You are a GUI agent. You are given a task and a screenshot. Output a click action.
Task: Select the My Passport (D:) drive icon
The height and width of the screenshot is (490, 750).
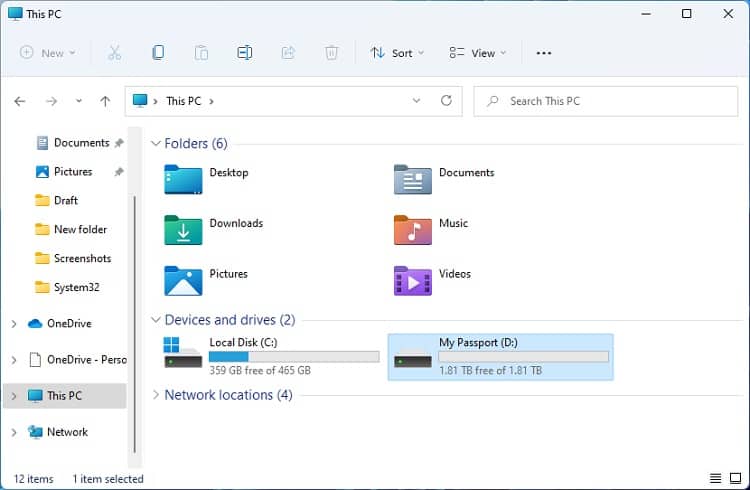pos(412,358)
